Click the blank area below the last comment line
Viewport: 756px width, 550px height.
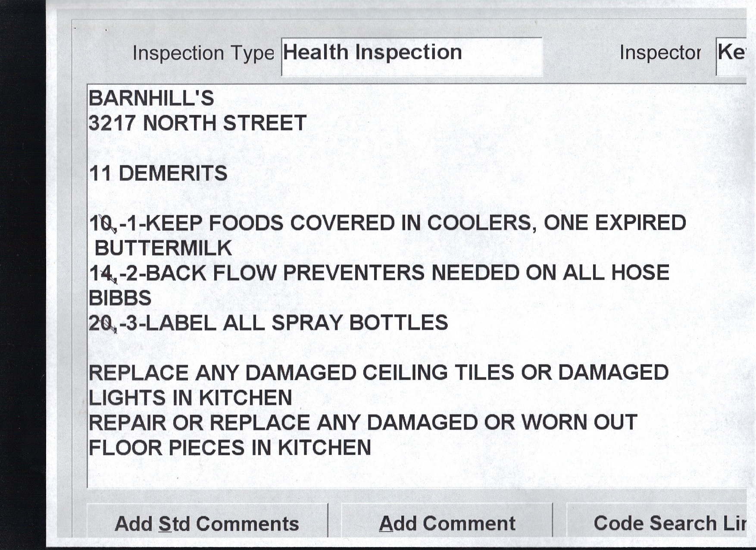coord(388,472)
